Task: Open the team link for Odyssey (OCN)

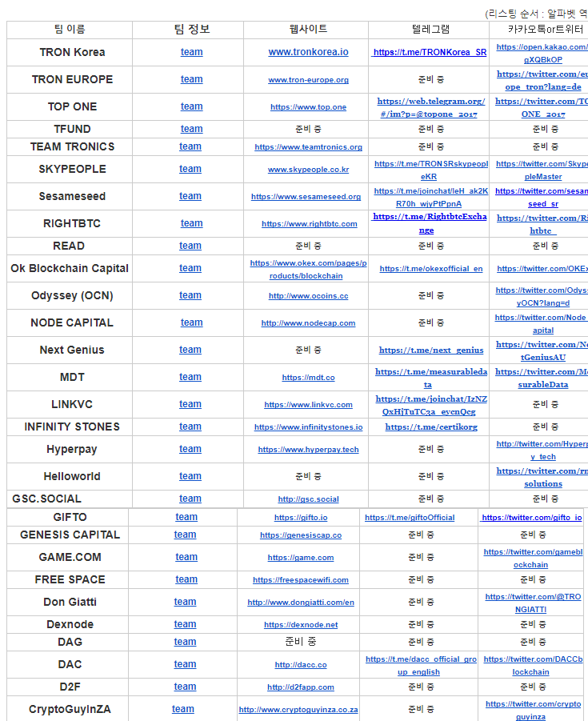Action: [190, 295]
